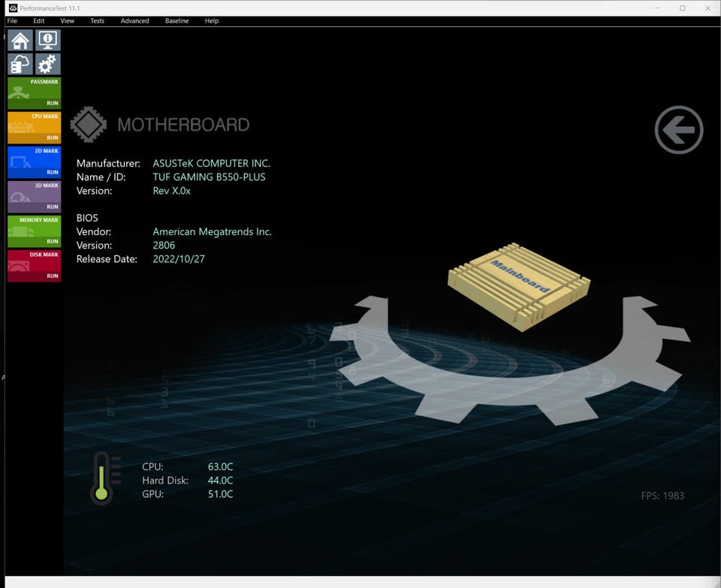Run the PassMark full benchmark tile

[34, 93]
